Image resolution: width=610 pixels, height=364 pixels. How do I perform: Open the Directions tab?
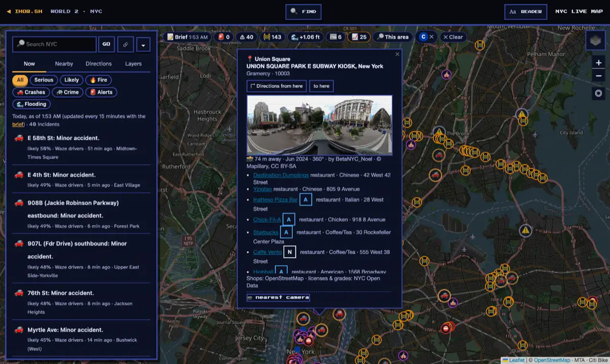click(x=99, y=64)
